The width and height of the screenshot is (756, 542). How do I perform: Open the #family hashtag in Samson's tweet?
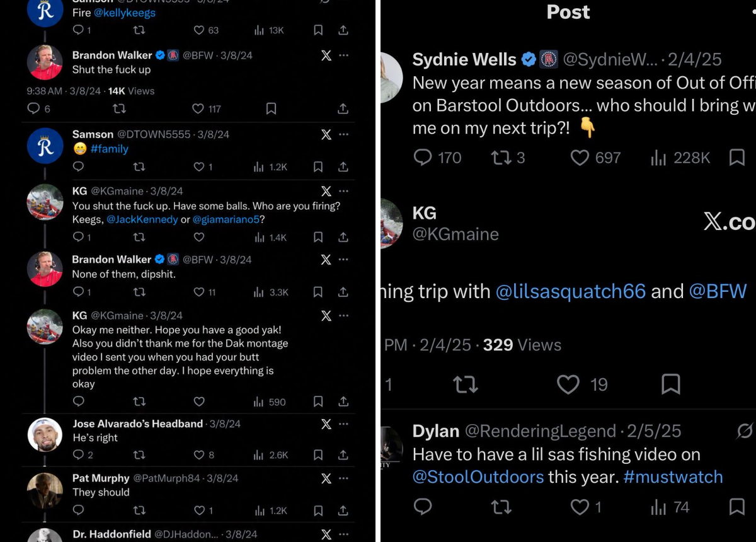(x=110, y=149)
